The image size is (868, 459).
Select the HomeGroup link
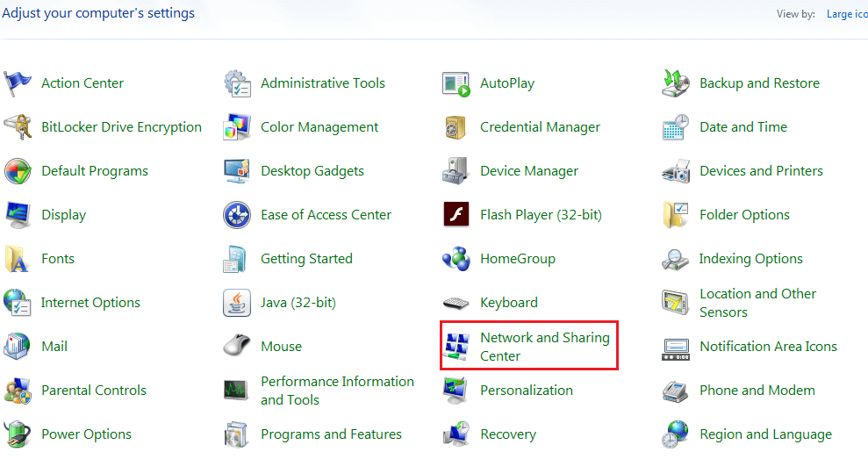pos(518,259)
